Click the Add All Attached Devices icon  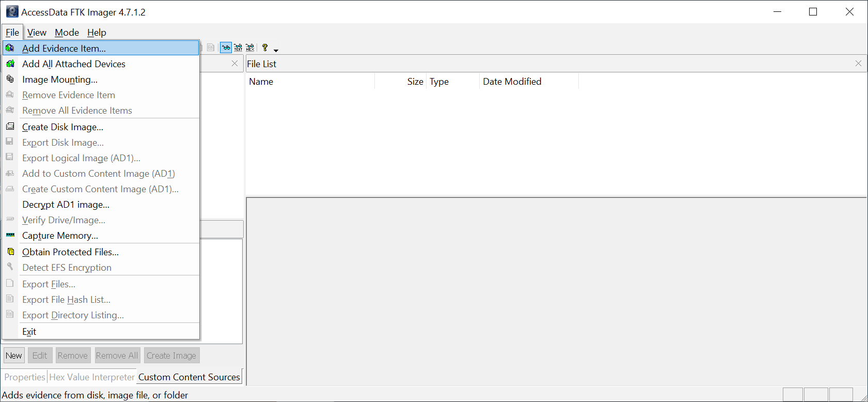(10, 64)
